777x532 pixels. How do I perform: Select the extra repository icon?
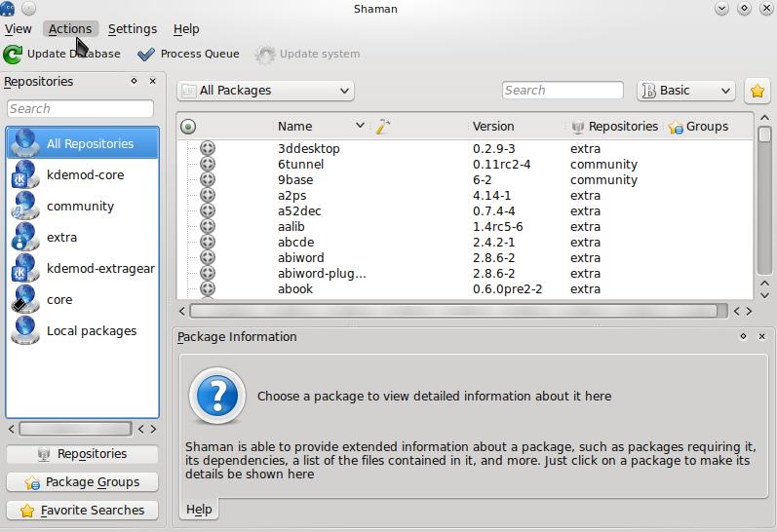pos(24,238)
